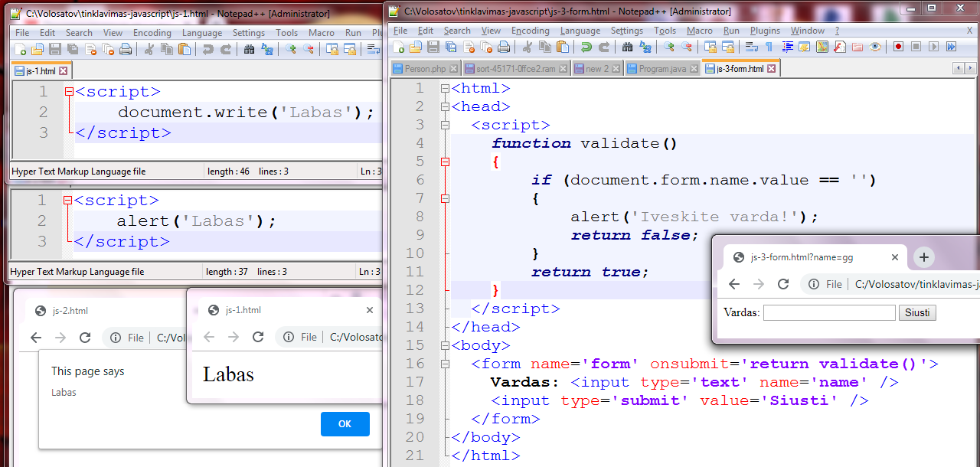The image size is (980, 467).
Task: Click Open file icon in js-1.html Notepad++ window
Action: [38, 49]
